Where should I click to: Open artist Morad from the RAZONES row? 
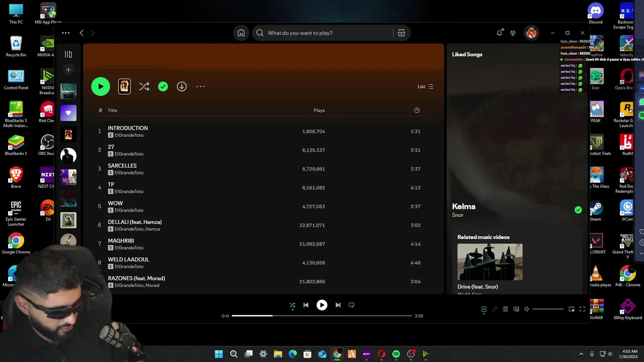[152, 286]
